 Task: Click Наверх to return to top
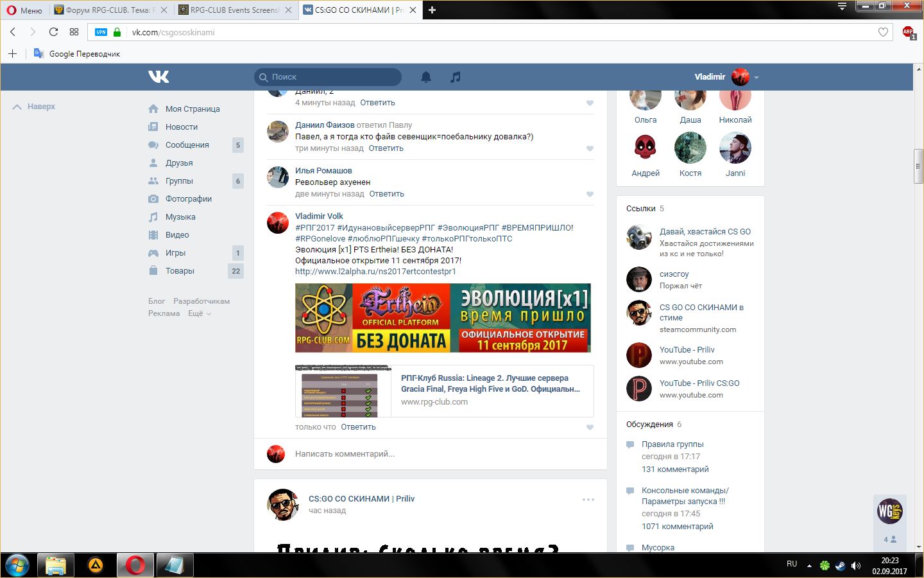tap(34, 107)
